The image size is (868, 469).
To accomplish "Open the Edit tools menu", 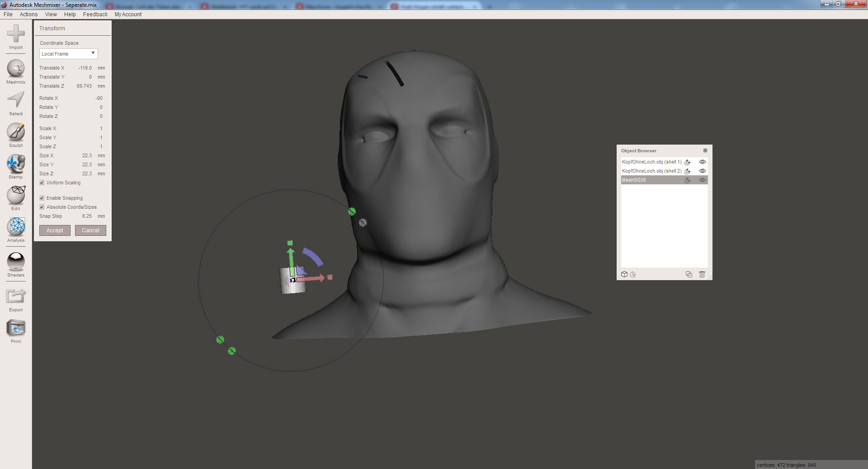I will coord(16,198).
